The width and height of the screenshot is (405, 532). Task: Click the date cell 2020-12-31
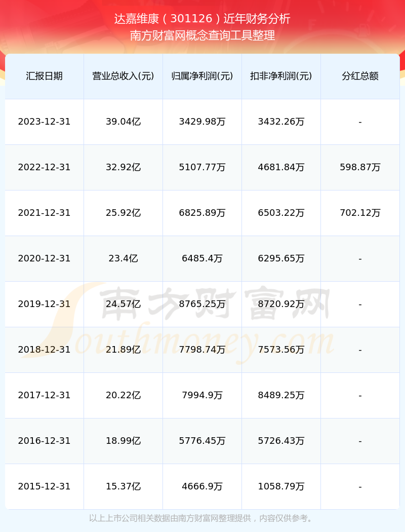pyautogui.click(x=45, y=258)
